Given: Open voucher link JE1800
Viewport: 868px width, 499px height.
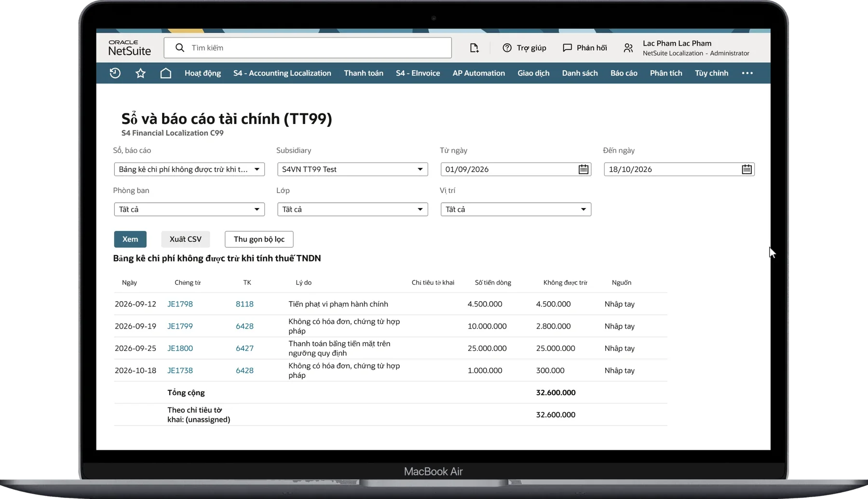Looking at the screenshot, I should pyautogui.click(x=180, y=348).
